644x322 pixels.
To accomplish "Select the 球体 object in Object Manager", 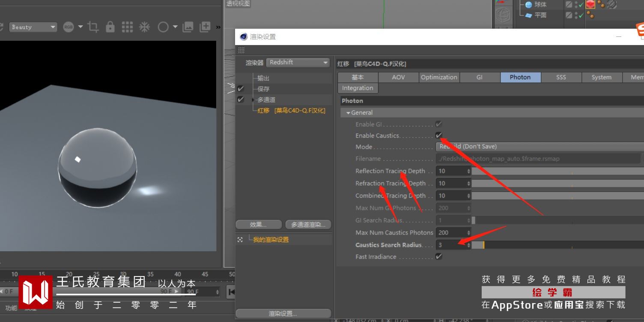I will (x=540, y=5).
